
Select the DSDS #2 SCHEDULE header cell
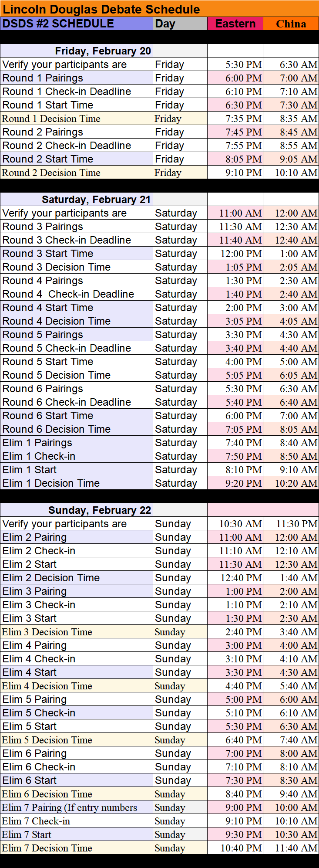click(58, 24)
